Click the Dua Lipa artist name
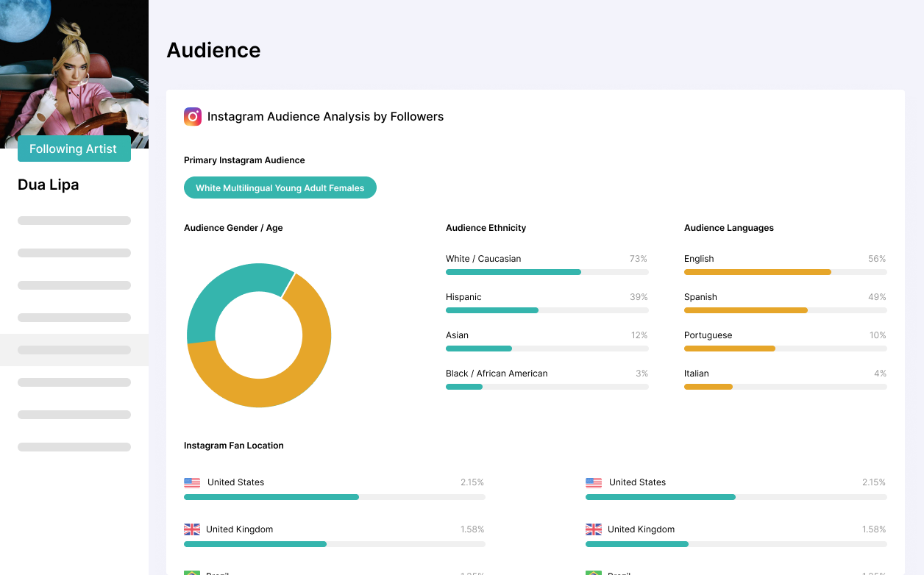This screenshot has height=575, width=924. 49,185
